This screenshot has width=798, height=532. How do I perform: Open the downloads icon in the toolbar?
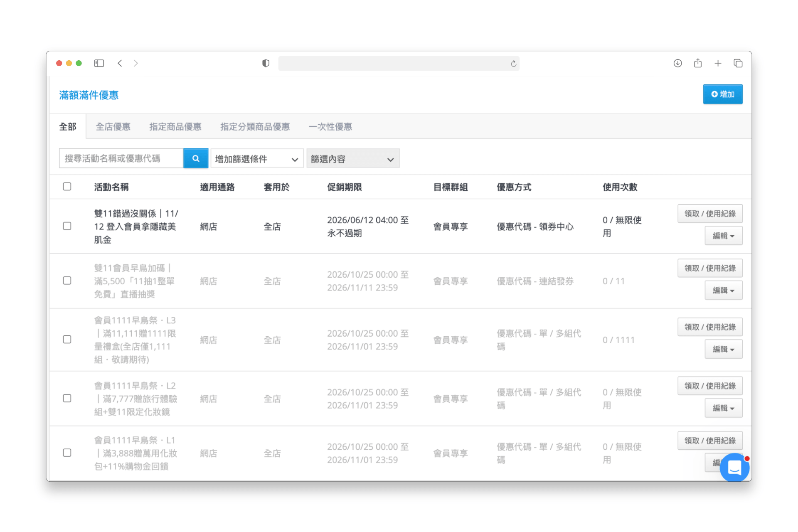point(677,63)
